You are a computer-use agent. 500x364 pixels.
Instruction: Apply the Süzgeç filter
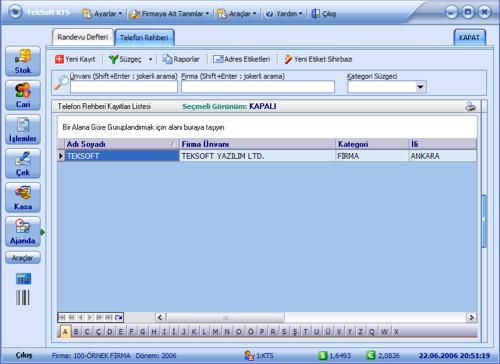click(x=125, y=59)
